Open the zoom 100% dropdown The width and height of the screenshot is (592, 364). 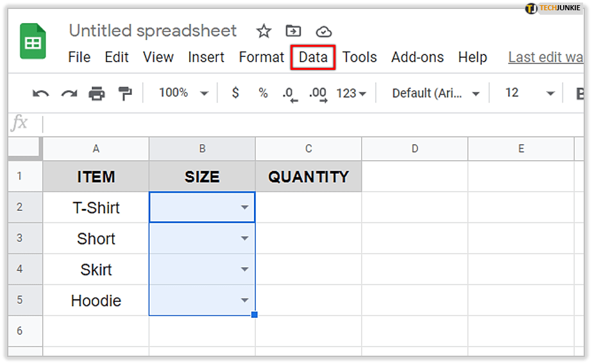(x=184, y=93)
